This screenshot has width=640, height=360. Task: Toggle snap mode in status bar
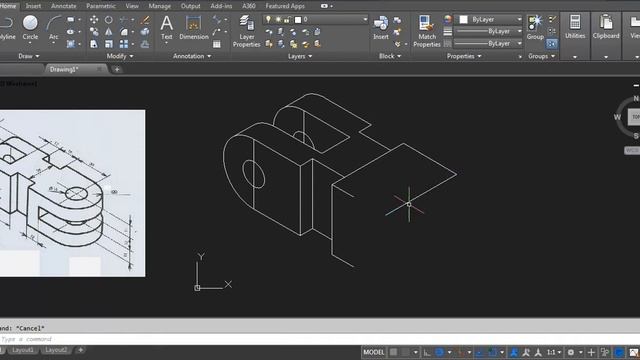pyautogui.click(x=405, y=352)
